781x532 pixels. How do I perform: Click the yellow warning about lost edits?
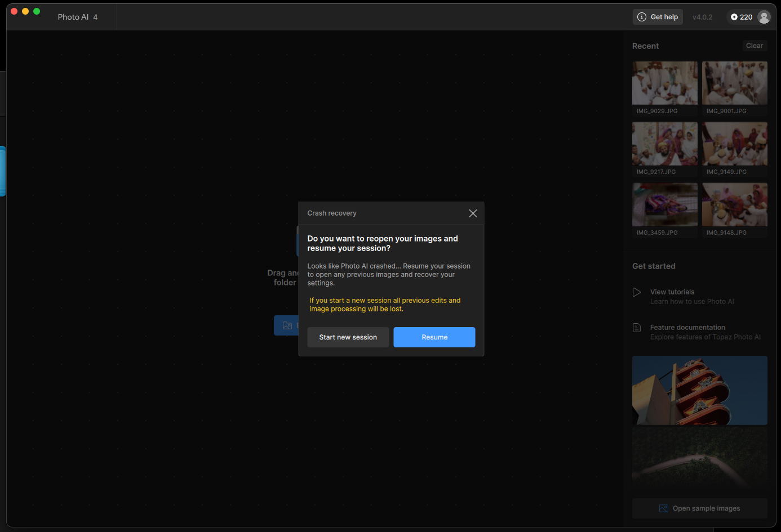point(385,305)
